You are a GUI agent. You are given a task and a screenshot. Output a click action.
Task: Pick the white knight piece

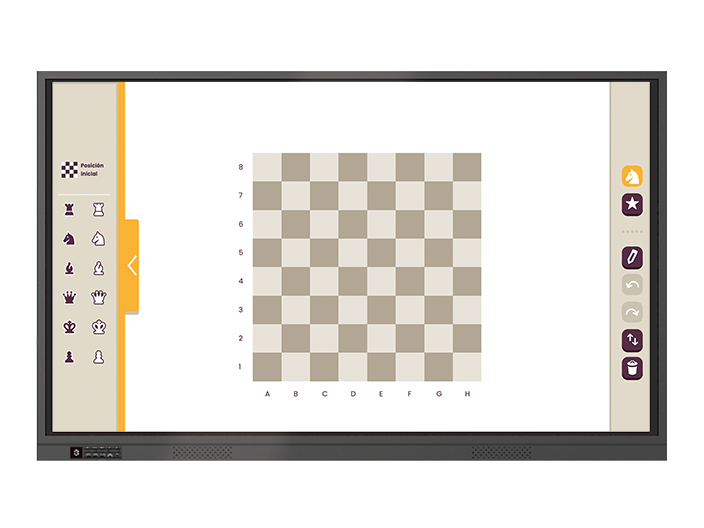98,239
